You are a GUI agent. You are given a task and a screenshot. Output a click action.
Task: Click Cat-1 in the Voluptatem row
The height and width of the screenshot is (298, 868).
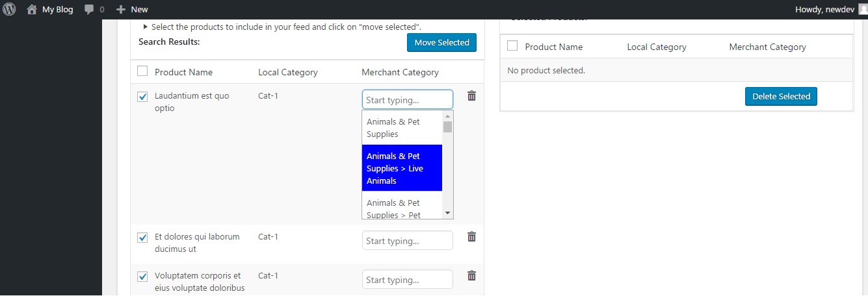(x=268, y=275)
